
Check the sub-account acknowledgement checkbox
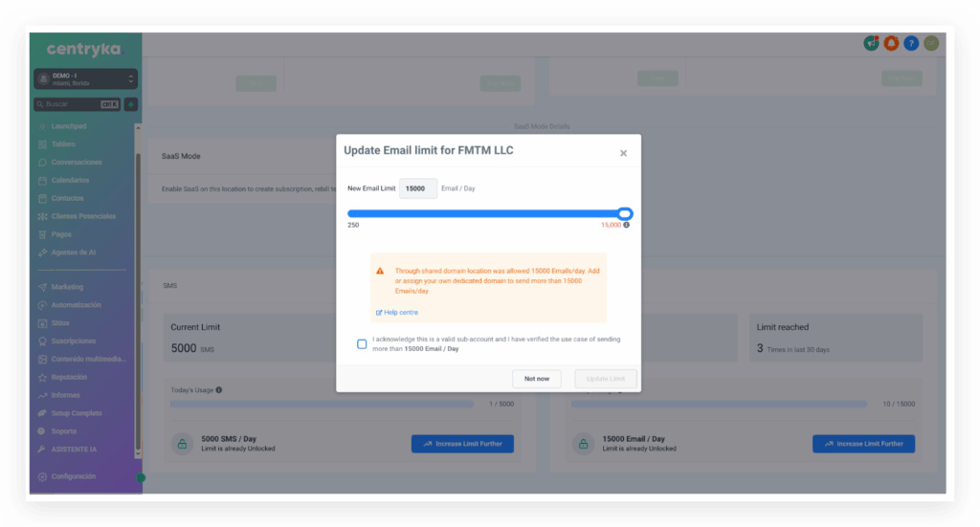(x=362, y=344)
